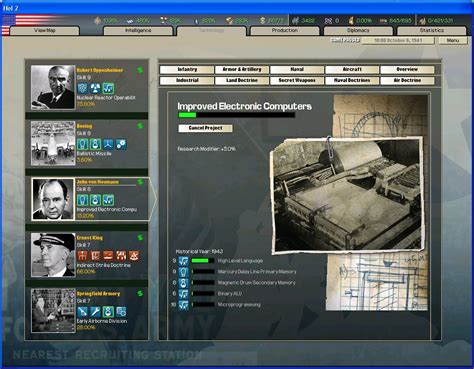Select the Ernest King portrait
The height and width of the screenshot is (369, 474).
(53, 255)
